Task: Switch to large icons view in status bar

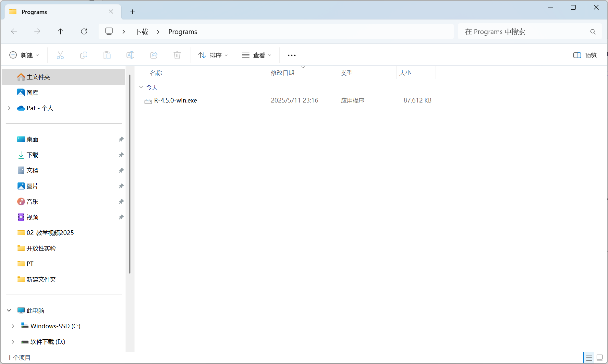Action: (600, 358)
